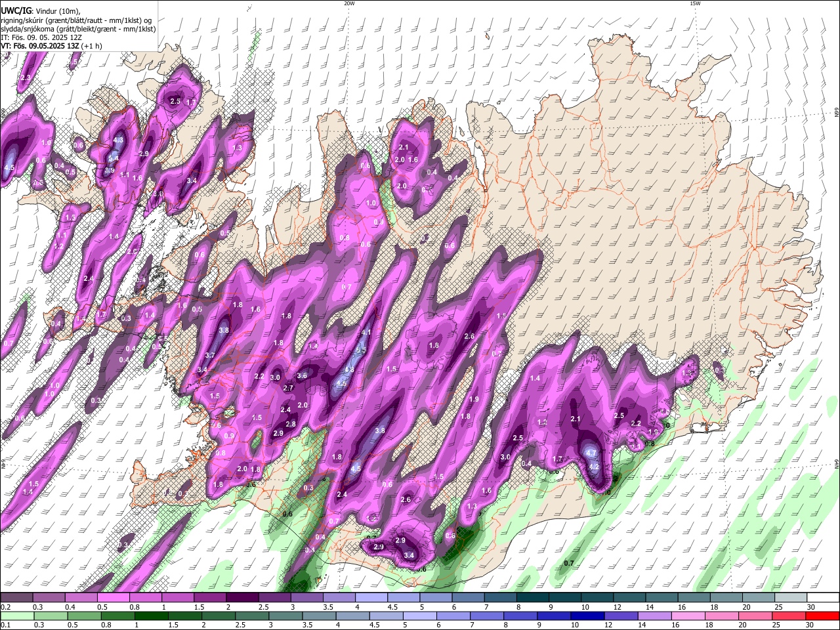Click the 30 label in the upper legend

(x=811, y=607)
